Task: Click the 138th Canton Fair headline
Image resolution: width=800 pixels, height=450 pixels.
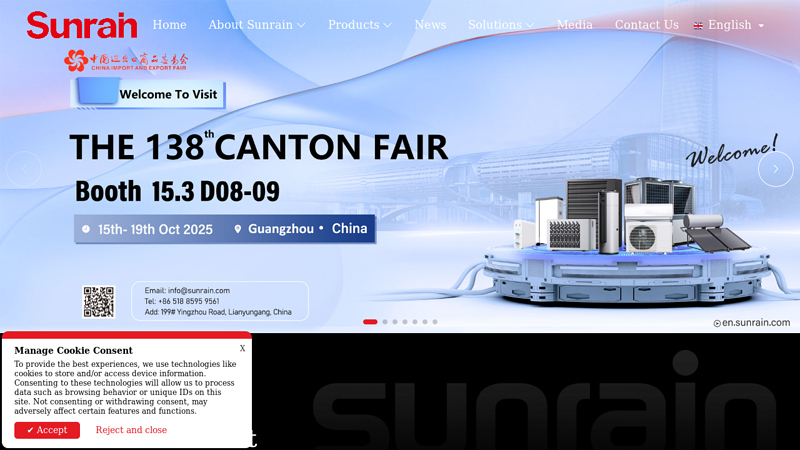Action: 259,147
